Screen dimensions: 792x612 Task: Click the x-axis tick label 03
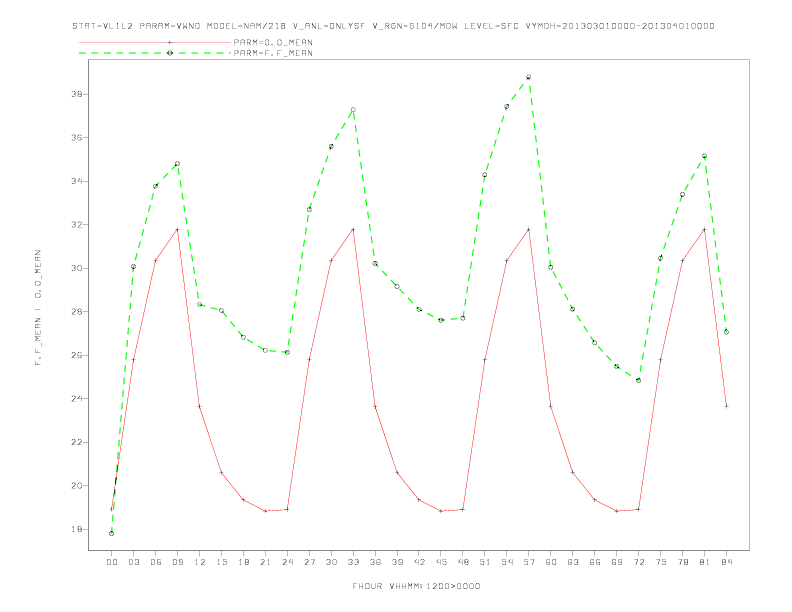(133, 562)
